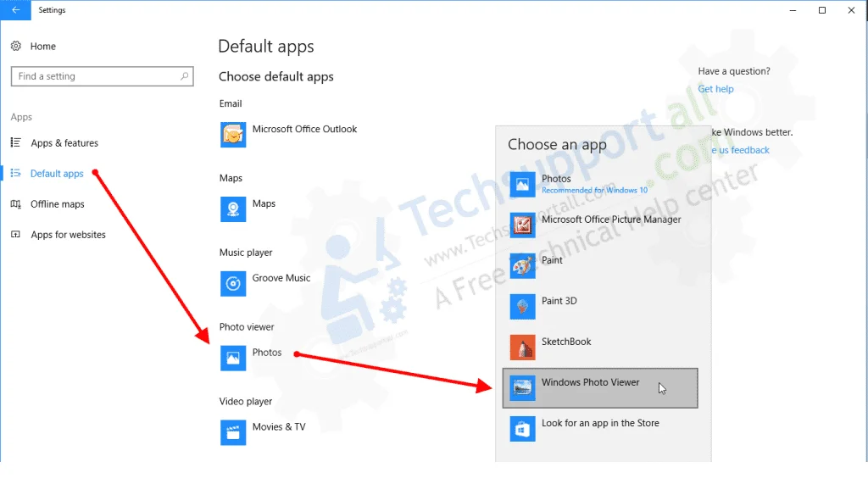Click Photos icon in Choose an app list

click(522, 185)
